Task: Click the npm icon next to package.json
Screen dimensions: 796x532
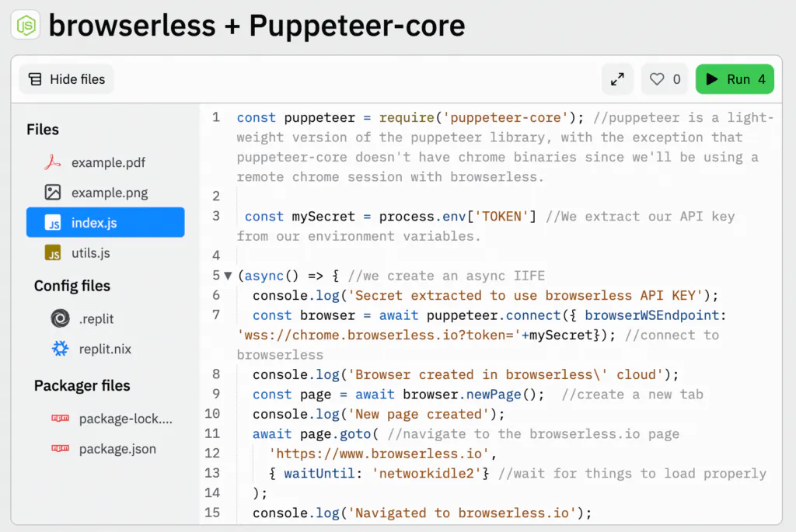Action: pyautogui.click(x=60, y=448)
